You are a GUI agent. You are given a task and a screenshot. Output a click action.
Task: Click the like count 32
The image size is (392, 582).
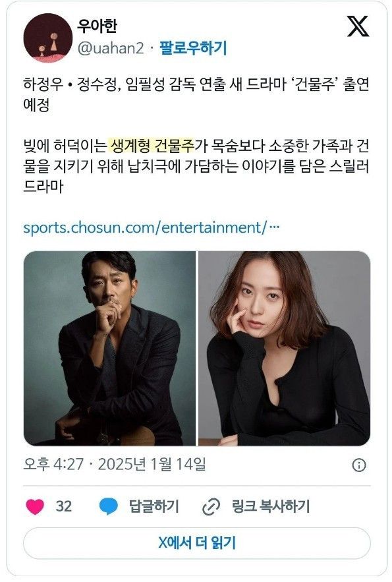[64, 507]
